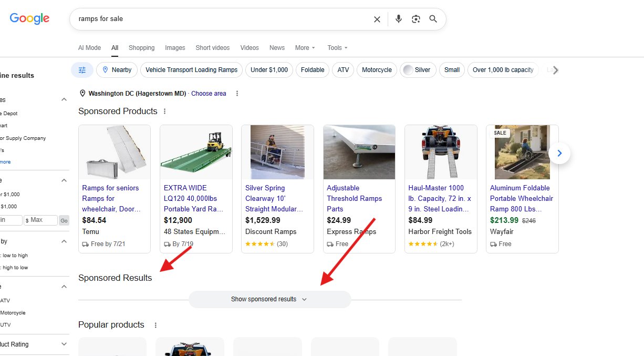
Task: Click the Harbor Freight Tools seller name
Action: (x=440, y=232)
